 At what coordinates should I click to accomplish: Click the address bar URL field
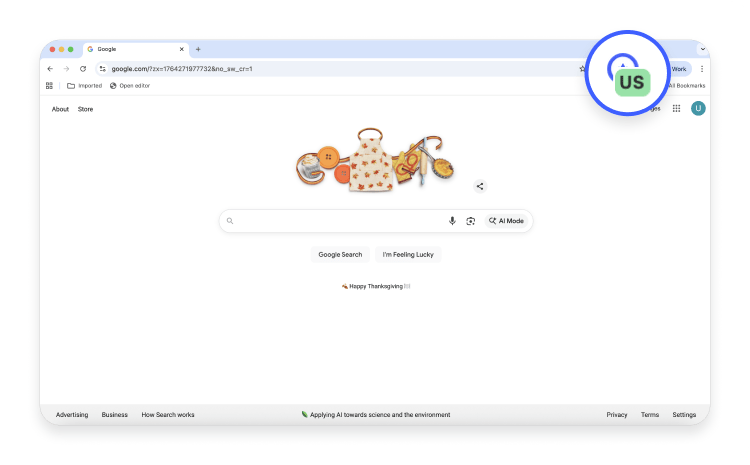coord(335,69)
